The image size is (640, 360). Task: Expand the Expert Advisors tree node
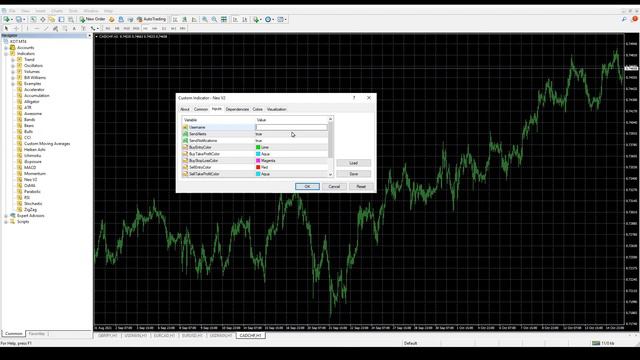coord(6,216)
